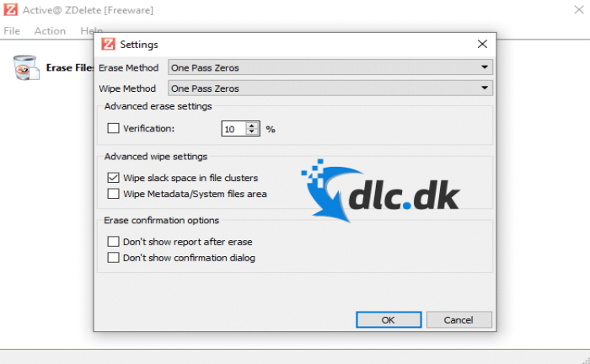590x364 pixels.
Task: Open the Action menu
Action: pyautogui.click(x=50, y=31)
